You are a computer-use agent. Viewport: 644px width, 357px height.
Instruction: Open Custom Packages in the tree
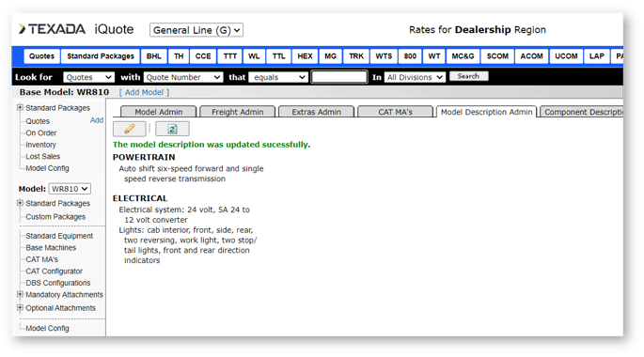55,217
